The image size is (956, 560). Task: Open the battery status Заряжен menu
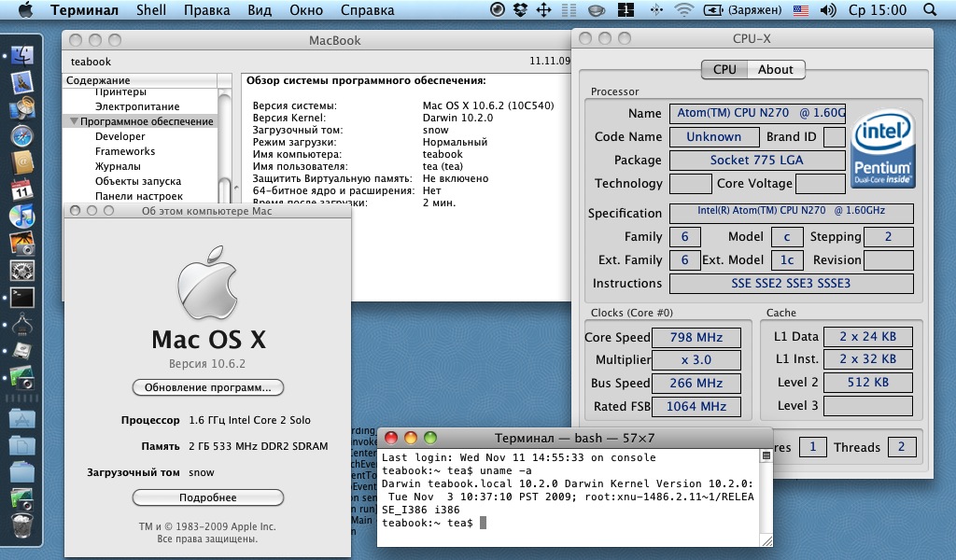(749, 10)
